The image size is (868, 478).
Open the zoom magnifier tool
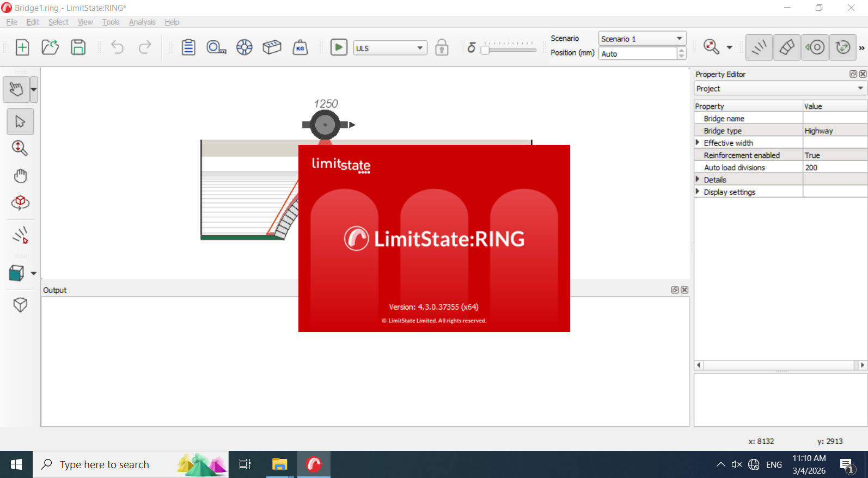(712, 47)
